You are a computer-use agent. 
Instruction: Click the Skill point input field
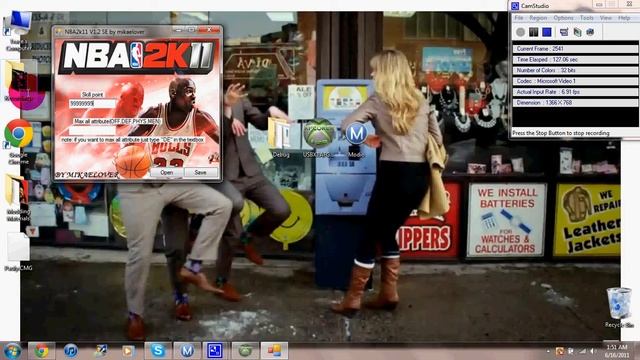point(92,104)
